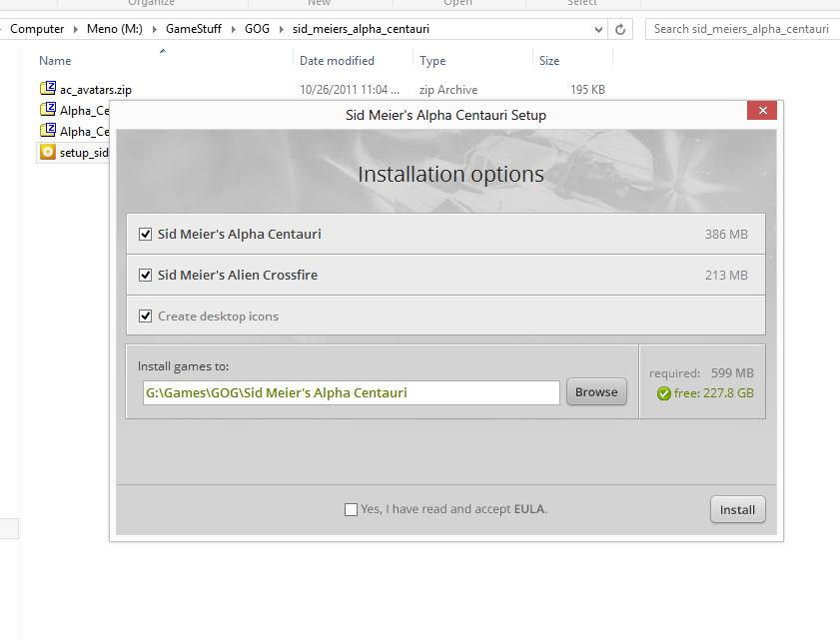Click the Refresh icon in Explorer address bar

tap(620, 30)
